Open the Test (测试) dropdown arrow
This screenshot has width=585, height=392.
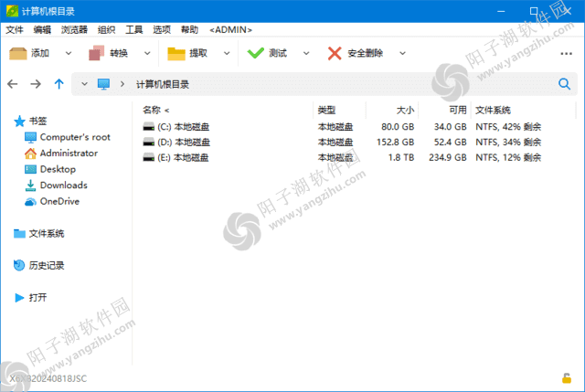(x=306, y=53)
